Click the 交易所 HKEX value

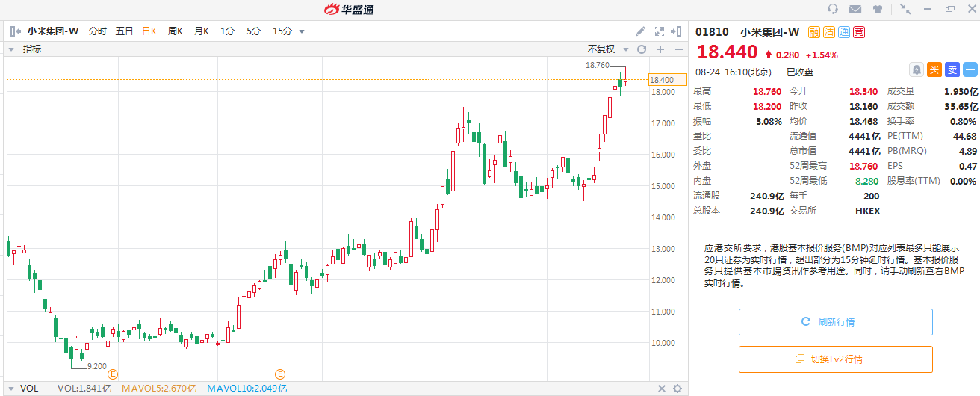[868, 211]
